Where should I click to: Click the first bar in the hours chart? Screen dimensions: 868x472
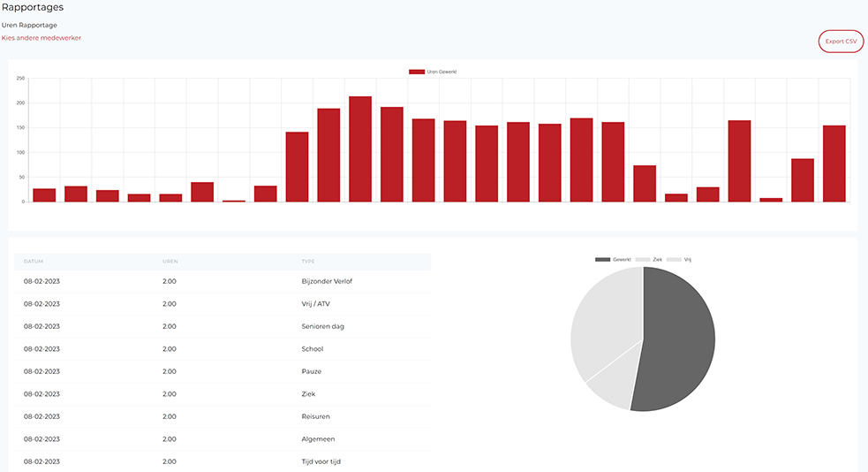[x=44, y=195]
